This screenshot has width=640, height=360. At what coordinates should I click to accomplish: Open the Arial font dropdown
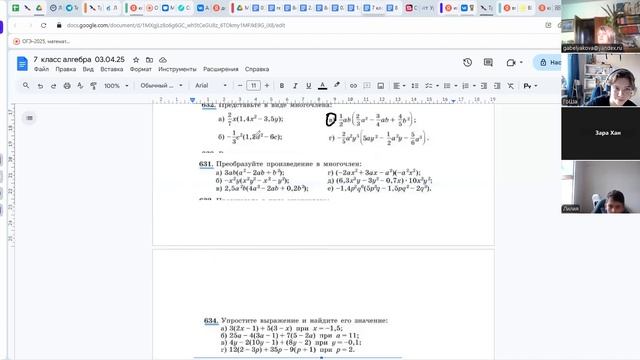point(211,86)
